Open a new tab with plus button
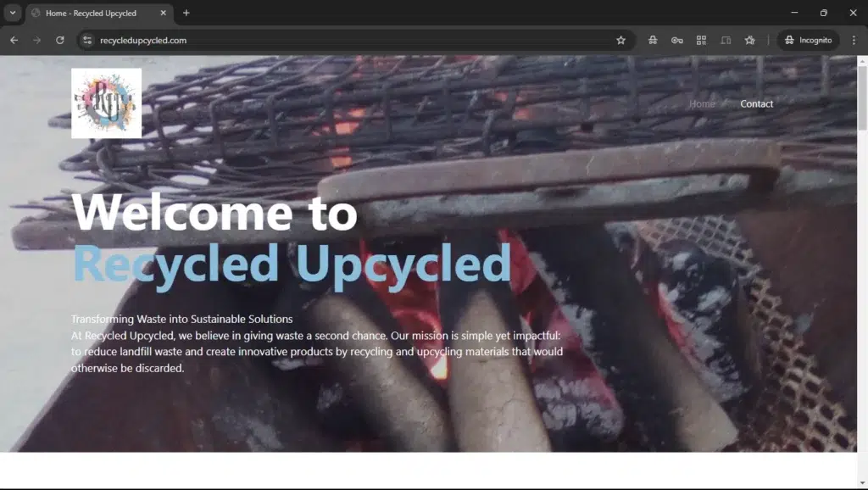Viewport: 868px width, 490px height. [x=186, y=13]
